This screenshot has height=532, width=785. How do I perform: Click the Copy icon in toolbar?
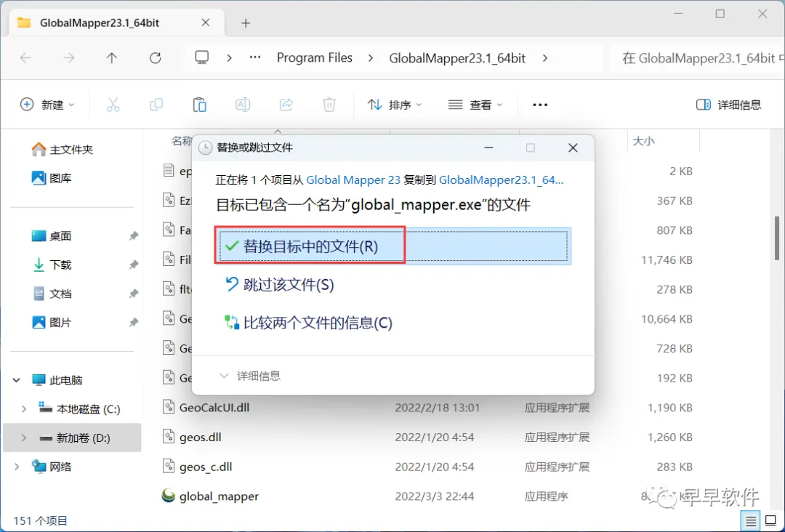(156, 105)
